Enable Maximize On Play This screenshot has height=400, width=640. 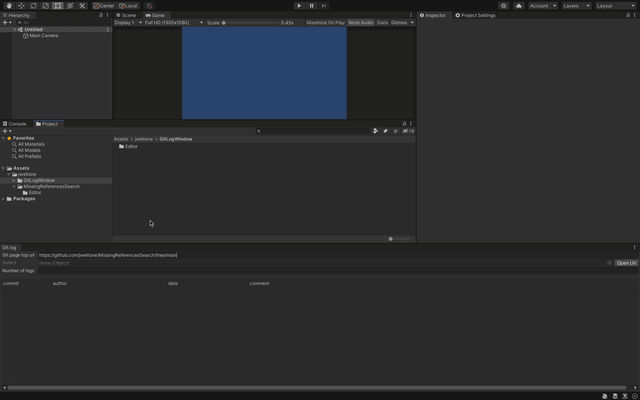coord(325,22)
